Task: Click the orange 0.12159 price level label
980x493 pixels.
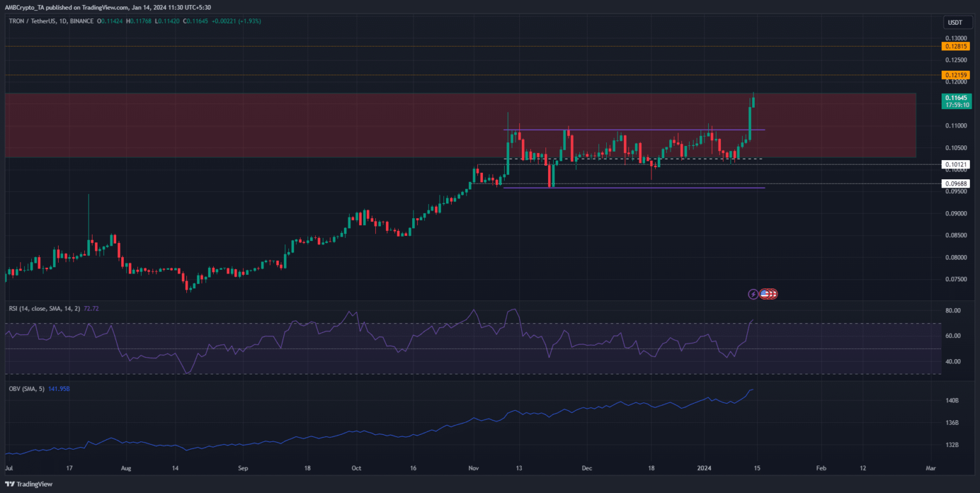Action: pos(955,75)
